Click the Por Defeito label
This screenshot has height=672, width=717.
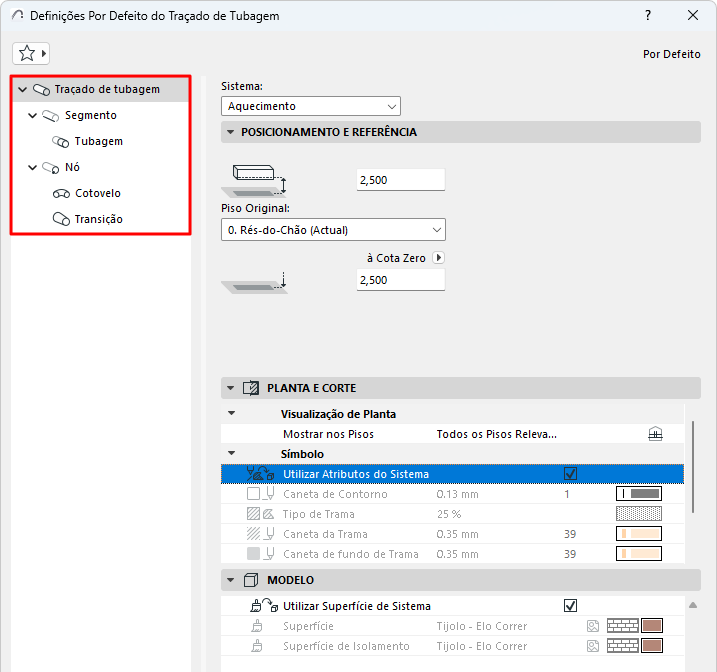(671, 54)
